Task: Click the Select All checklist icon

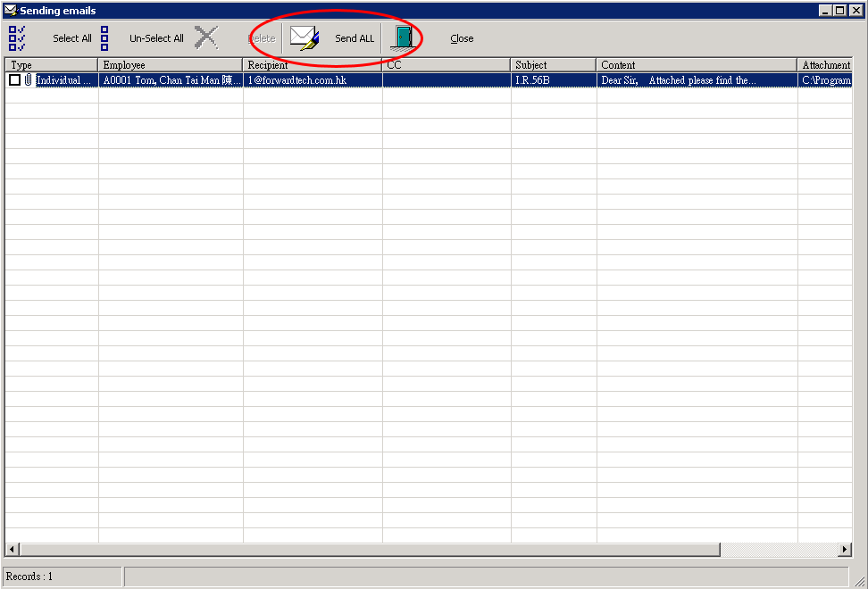Action: click(17, 38)
